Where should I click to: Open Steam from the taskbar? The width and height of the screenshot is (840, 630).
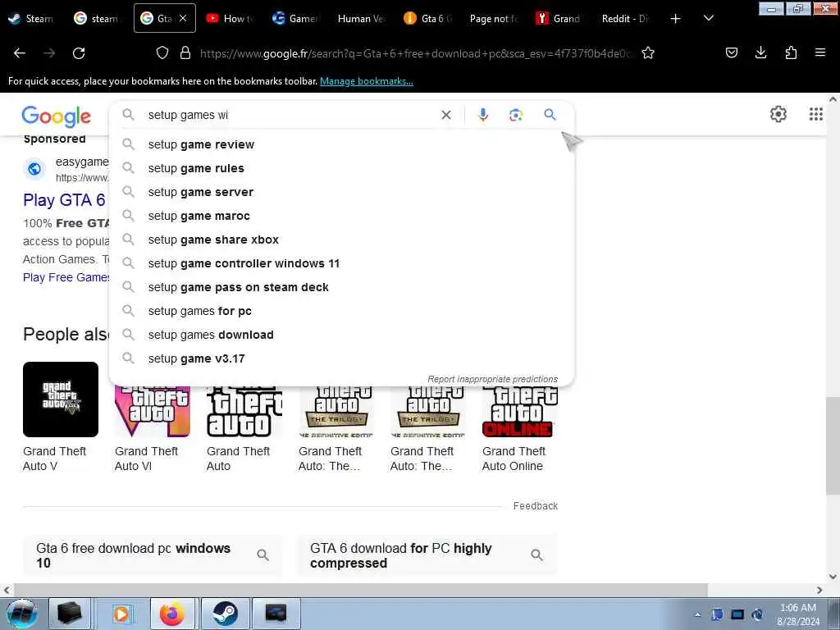(x=225, y=614)
